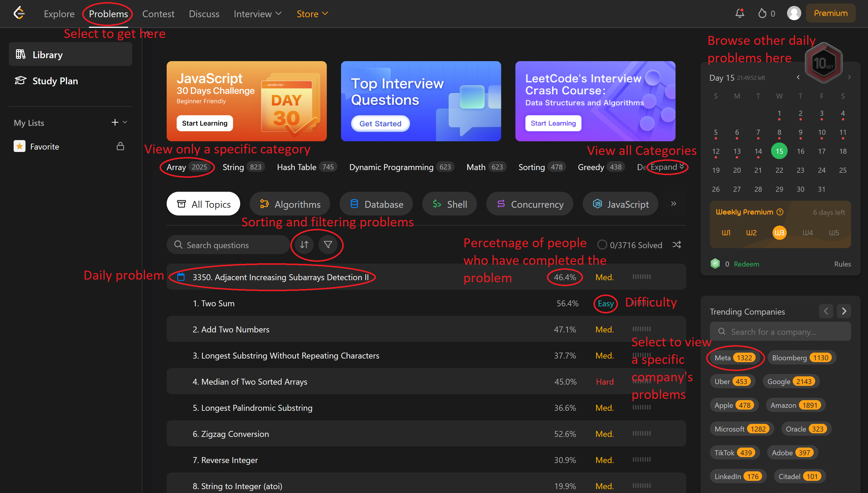The width and height of the screenshot is (868, 493).
Task: Select the JavaScript topic pill
Action: coord(620,204)
